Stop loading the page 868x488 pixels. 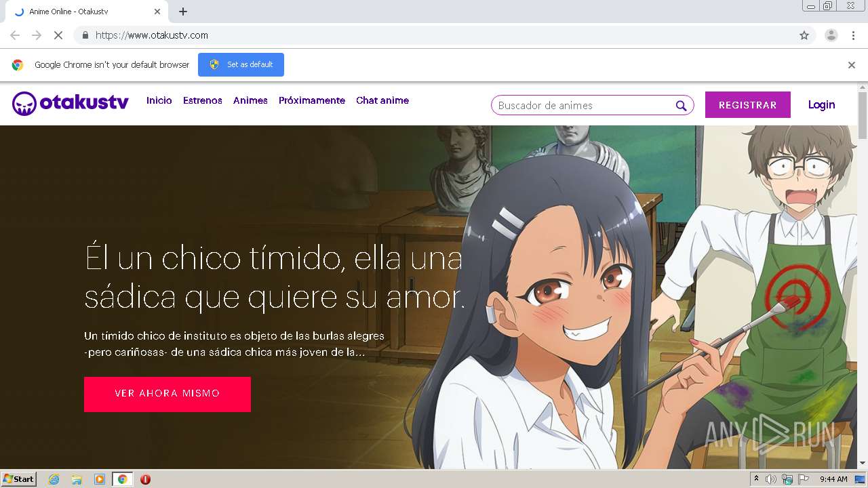click(58, 35)
